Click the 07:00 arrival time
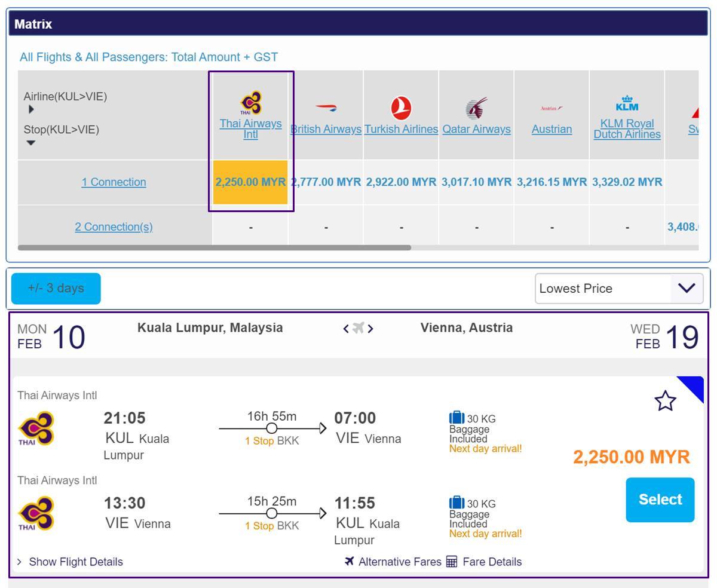This screenshot has width=717, height=588. click(356, 418)
